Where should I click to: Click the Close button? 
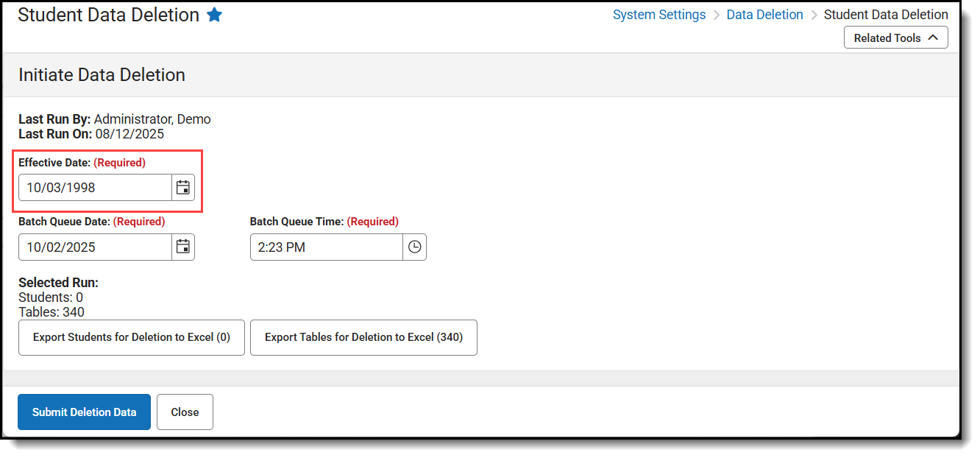185,412
